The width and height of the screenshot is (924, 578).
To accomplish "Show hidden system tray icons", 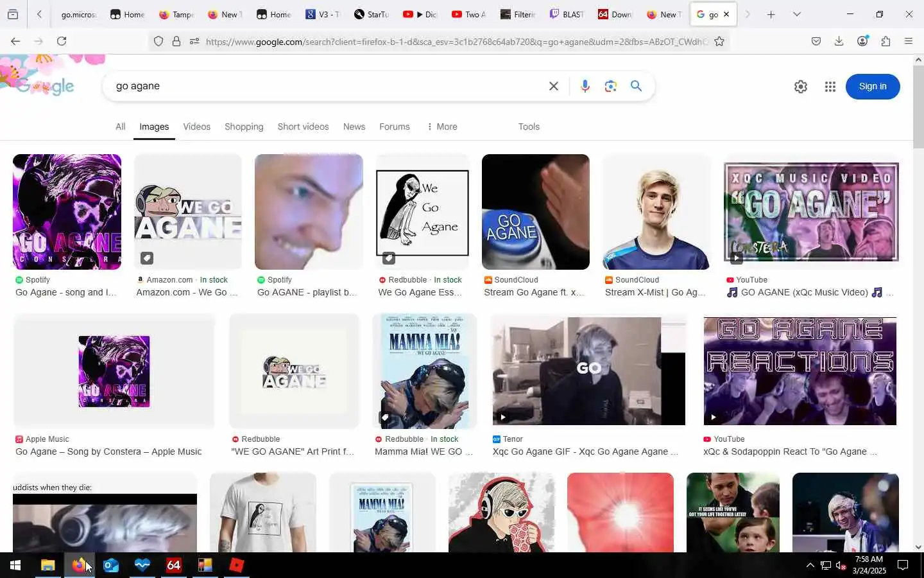I will [x=810, y=565].
